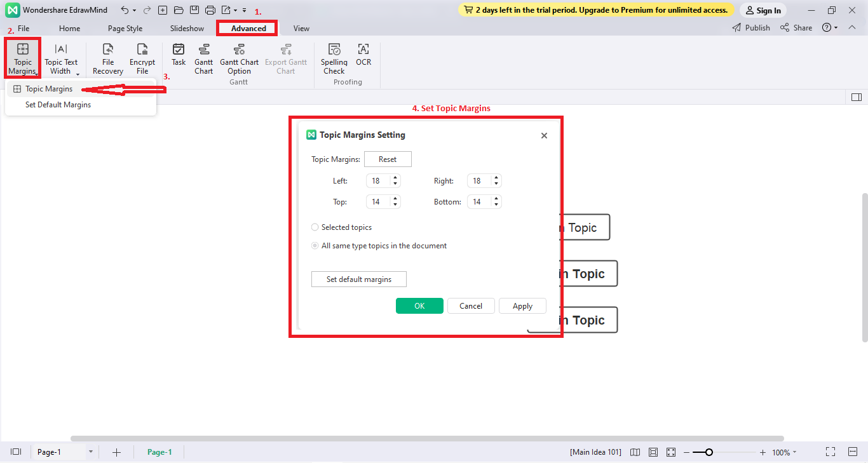Collapse the ribbon with the chevron

[x=852, y=28]
